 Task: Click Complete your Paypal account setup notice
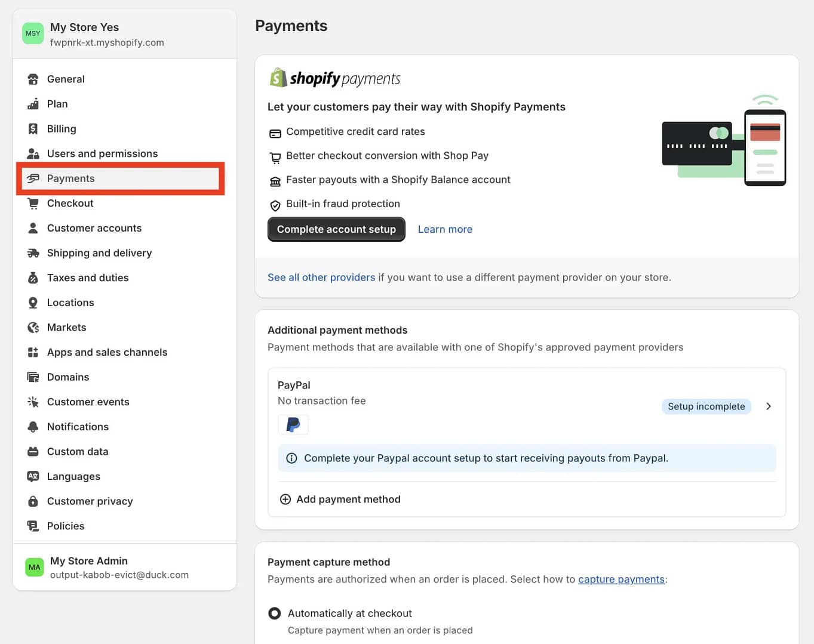527,458
